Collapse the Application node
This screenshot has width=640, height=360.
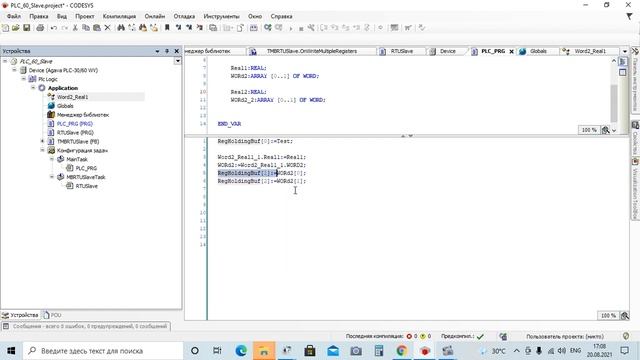pos(33,88)
